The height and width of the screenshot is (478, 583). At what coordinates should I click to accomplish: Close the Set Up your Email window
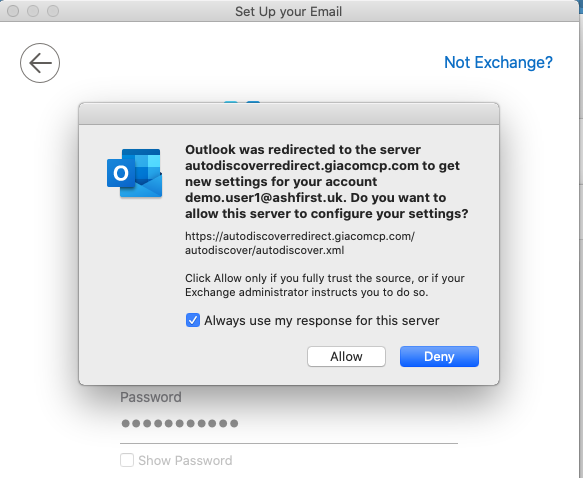coord(13,11)
